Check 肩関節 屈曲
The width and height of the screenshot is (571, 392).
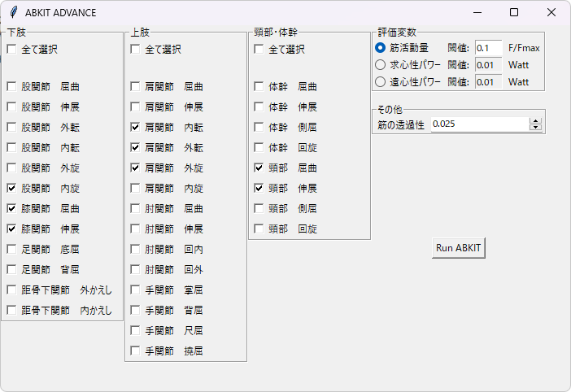(x=135, y=87)
